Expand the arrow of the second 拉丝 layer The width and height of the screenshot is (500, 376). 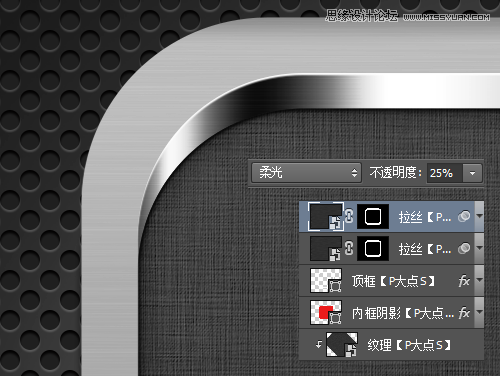click(x=479, y=248)
